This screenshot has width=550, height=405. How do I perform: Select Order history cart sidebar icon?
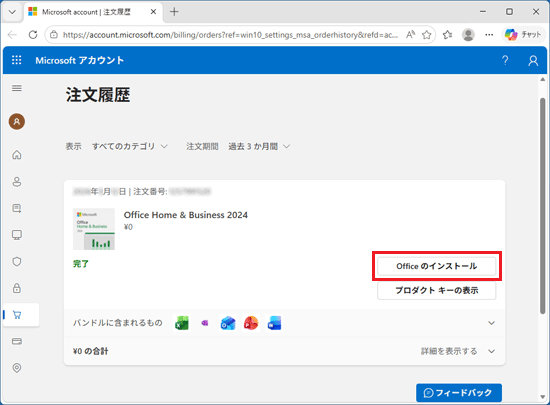click(x=17, y=315)
